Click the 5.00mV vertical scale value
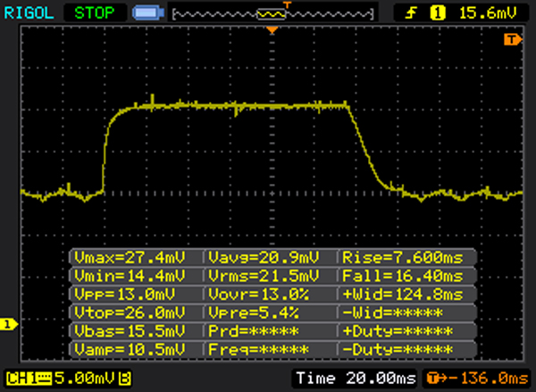This screenshot has width=536, height=392. click(x=85, y=378)
